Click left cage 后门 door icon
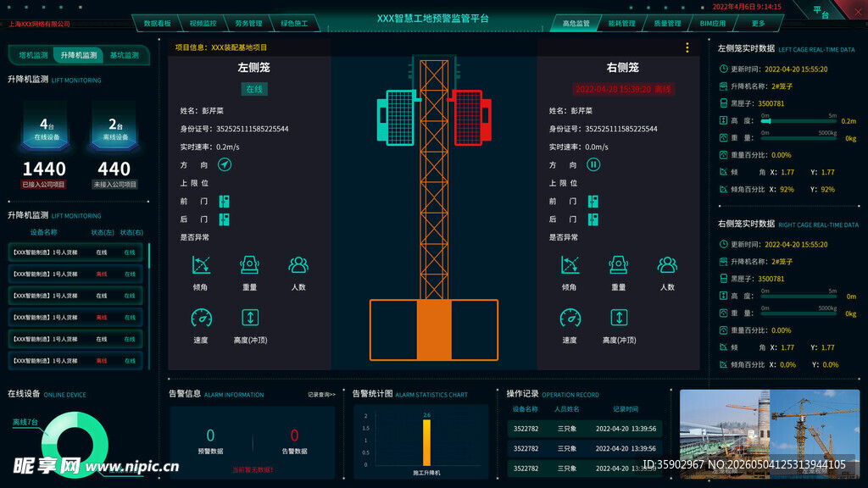868x488 pixels. point(224,219)
